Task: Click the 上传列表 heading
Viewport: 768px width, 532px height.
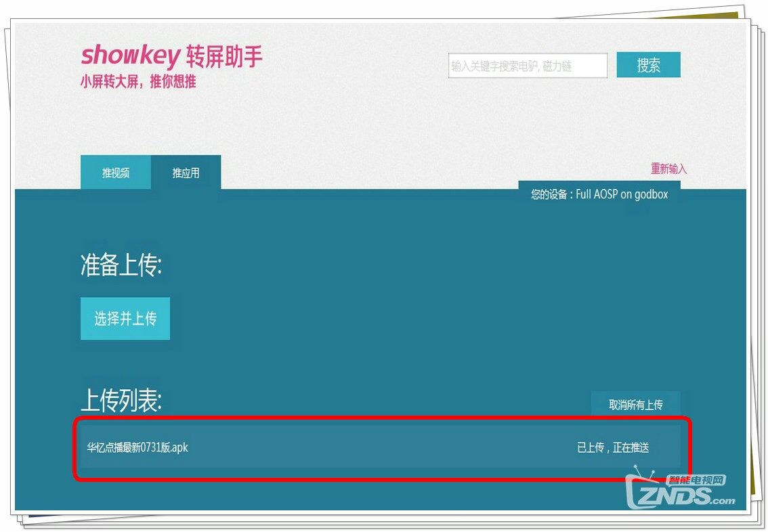Action: (121, 400)
